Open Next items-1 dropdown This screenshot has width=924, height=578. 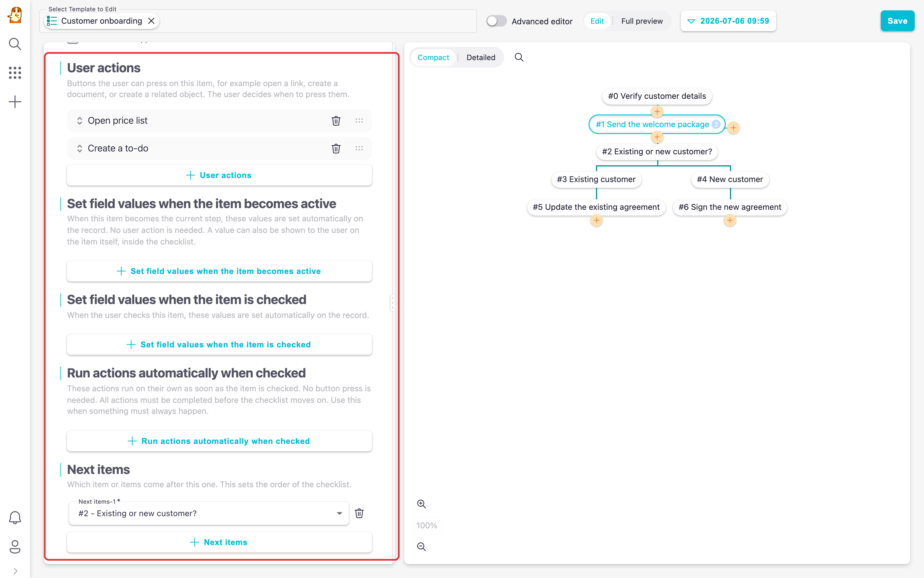[209, 513]
